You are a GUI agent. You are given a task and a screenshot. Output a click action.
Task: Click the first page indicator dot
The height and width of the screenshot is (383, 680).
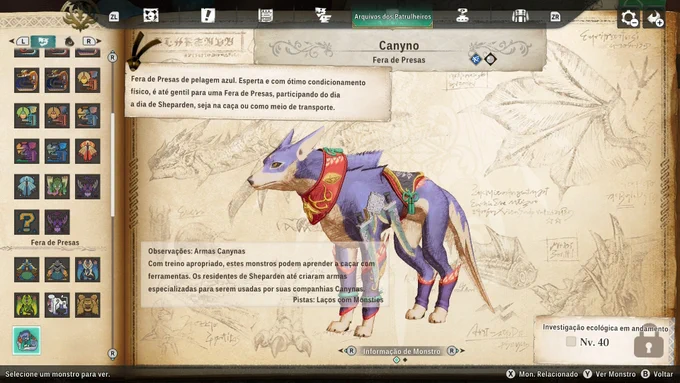click(x=396, y=360)
